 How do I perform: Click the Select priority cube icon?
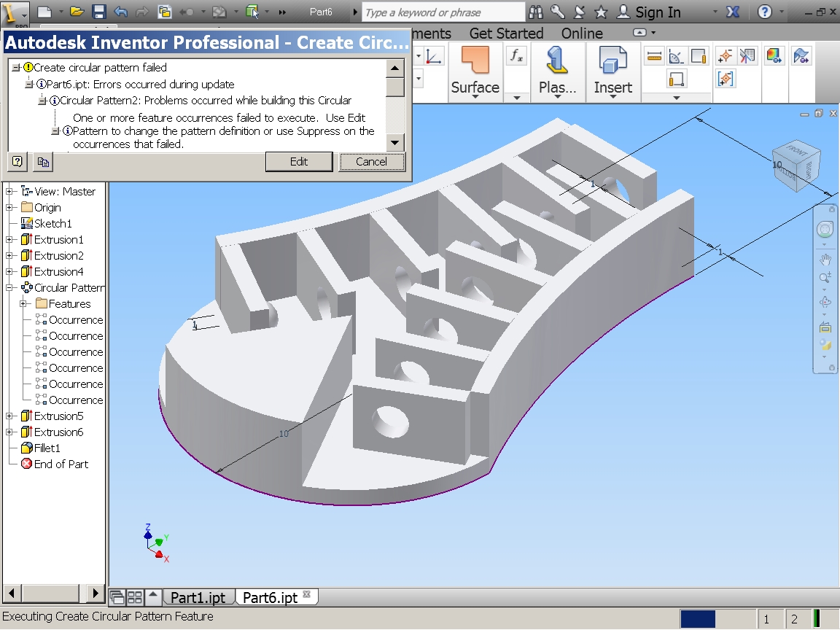click(252, 12)
